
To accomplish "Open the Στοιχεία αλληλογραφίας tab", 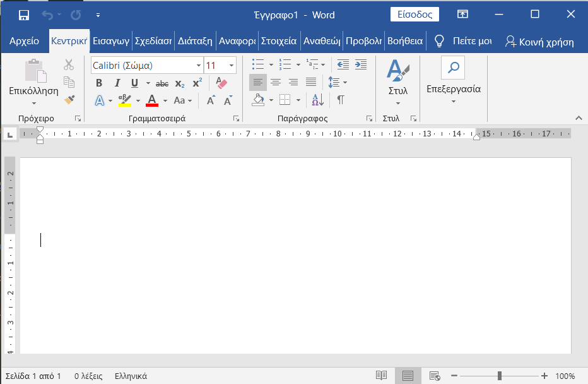I will point(279,41).
